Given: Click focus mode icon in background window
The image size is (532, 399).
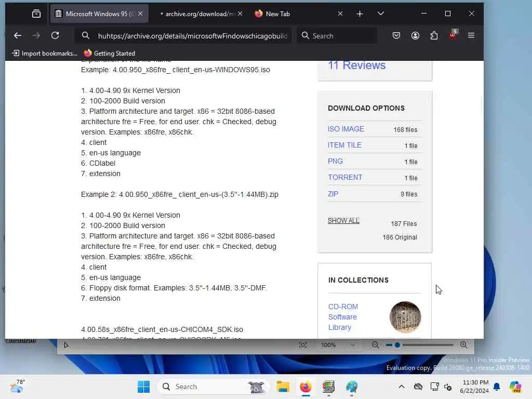Looking at the screenshot, I should (x=303, y=345).
